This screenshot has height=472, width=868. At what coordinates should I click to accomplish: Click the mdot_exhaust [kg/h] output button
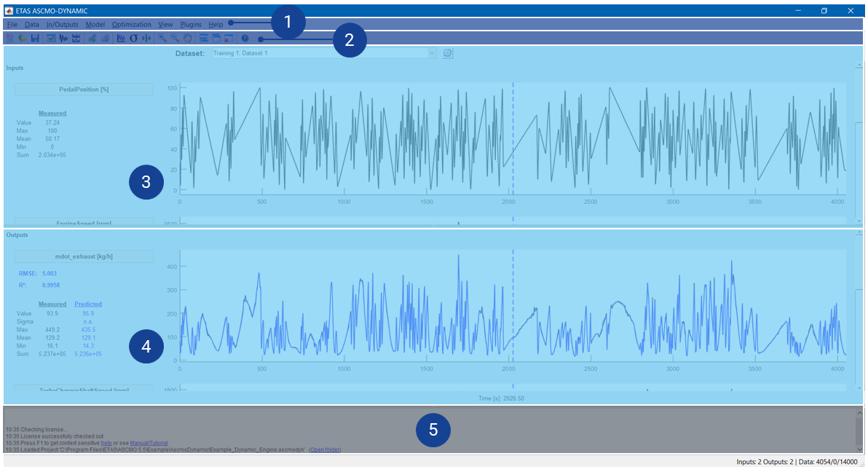coord(84,256)
